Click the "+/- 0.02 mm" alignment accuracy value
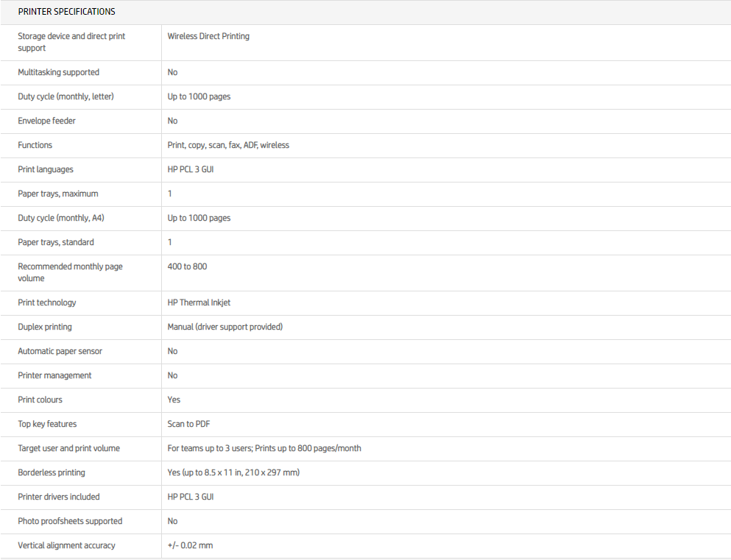This screenshot has width=731, height=560. (190, 545)
